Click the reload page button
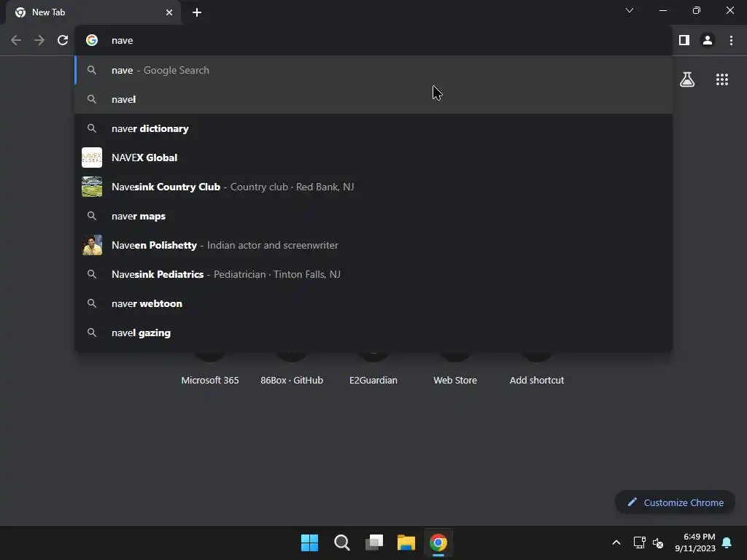The image size is (747, 560). click(63, 41)
